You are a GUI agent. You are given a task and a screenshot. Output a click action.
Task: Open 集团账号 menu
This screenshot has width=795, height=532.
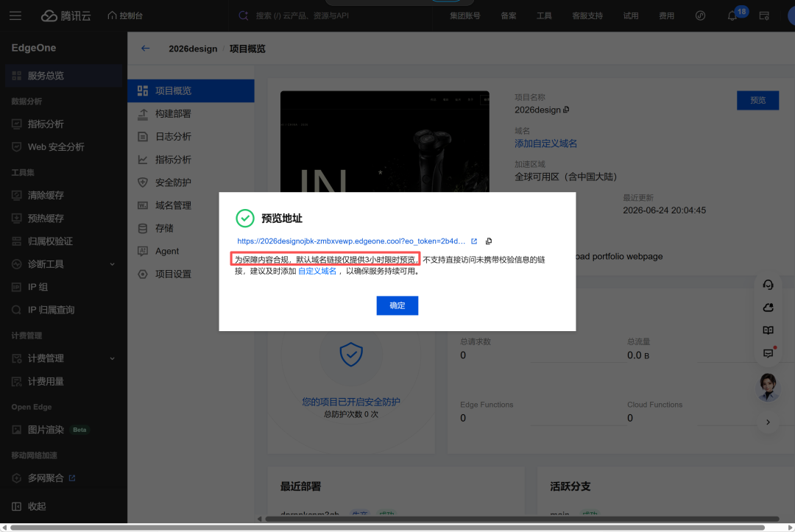465,15
